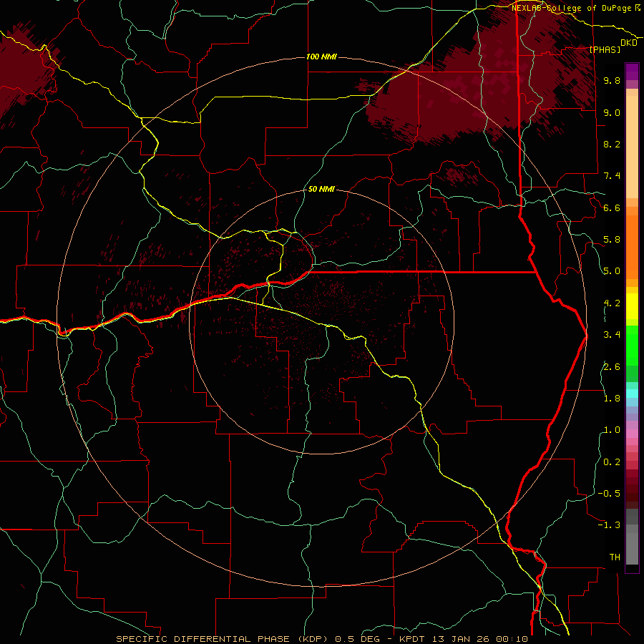Image resolution: width=644 pixels, height=644 pixels.
Task: Click the gray TH segment of color bar
Action: click(x=632, y=546)
